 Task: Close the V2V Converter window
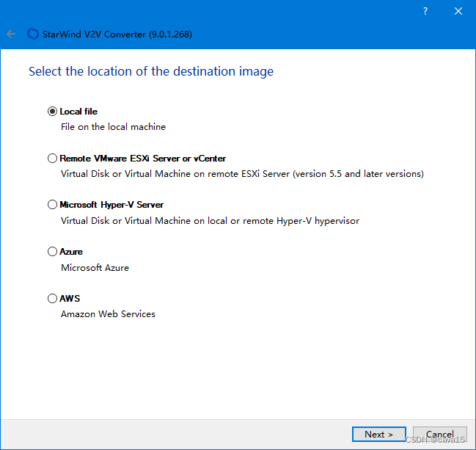point(458,11)
